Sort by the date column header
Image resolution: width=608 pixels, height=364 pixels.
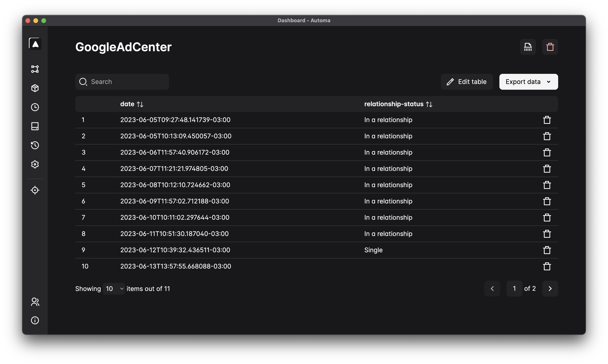pyautogui.click(x=132, y=104)
